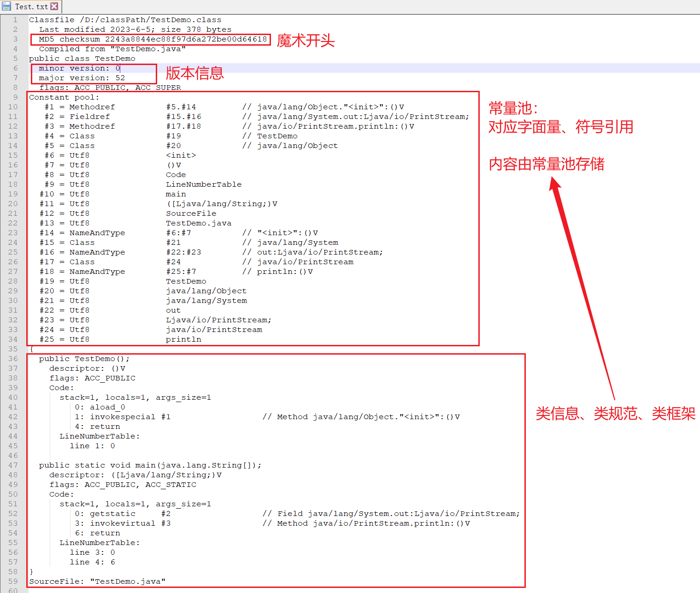This screenshot has width=700, height=593.
Task: Click the '#19 = Utf8 TestDemo' entry
Action: tap(123, 281)
